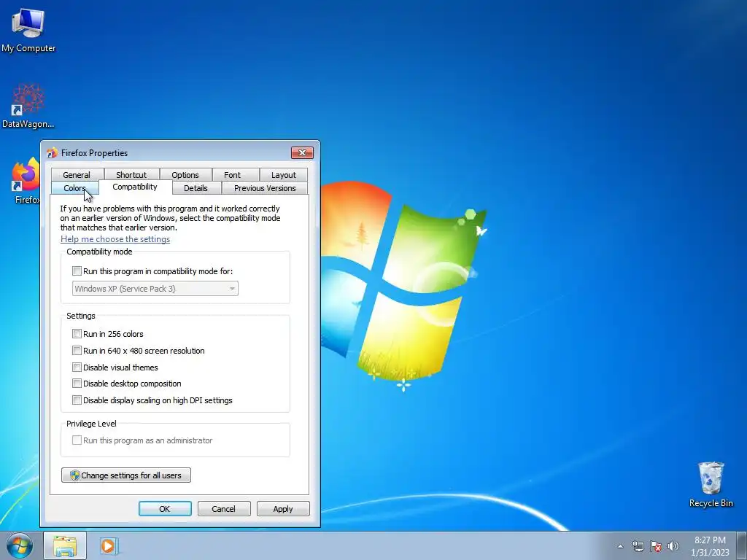This screenshot has width=747, height=560.
Task: Click Change settings for all users button
Action: 126,475
